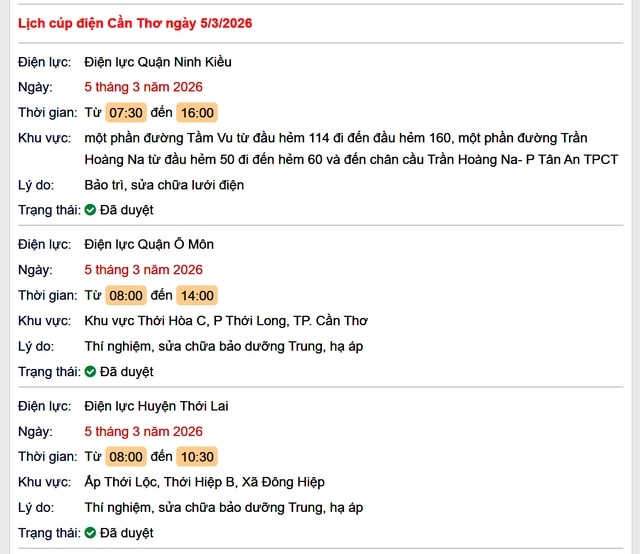Click green approved checkmark for Thới Lai
Screen dimensions: 640x554
(x=90, y=533)
